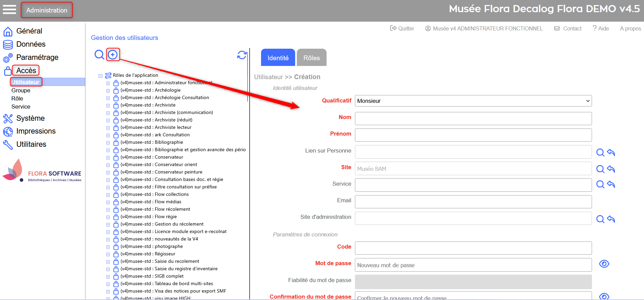Screen dimensions: 644x300
Task: Open the Groupe item in the sidebar
Action: tap(21, 90)
